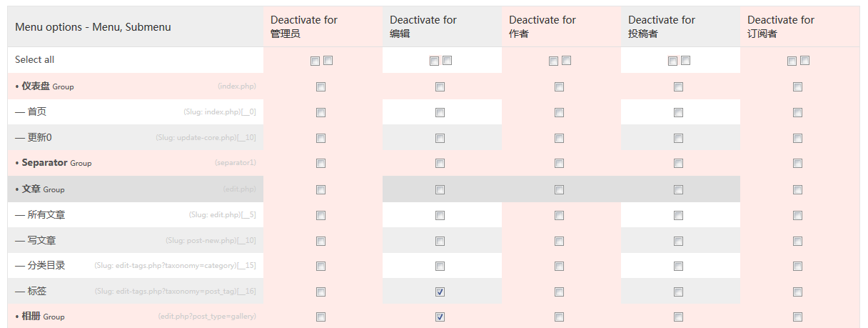Tick 写文章 checkbox under 投稿者
The width and height of the screenshot is (868, 328).
[678, 241]
